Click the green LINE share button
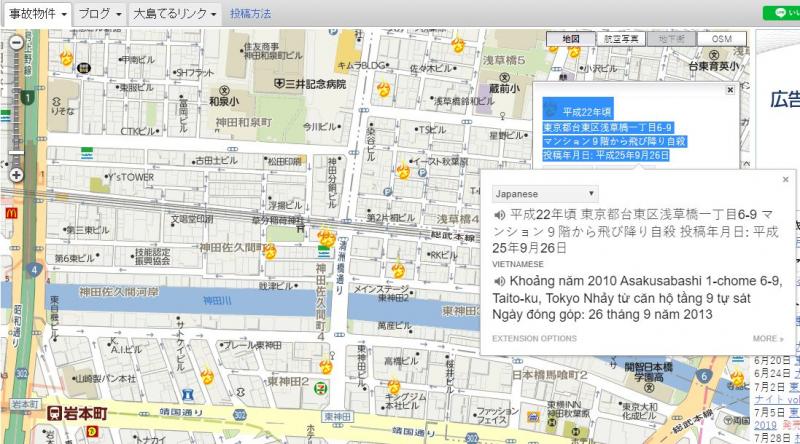The width and height of the screenshot is (800, 444). pyautogui.click(x=782, y=13)
